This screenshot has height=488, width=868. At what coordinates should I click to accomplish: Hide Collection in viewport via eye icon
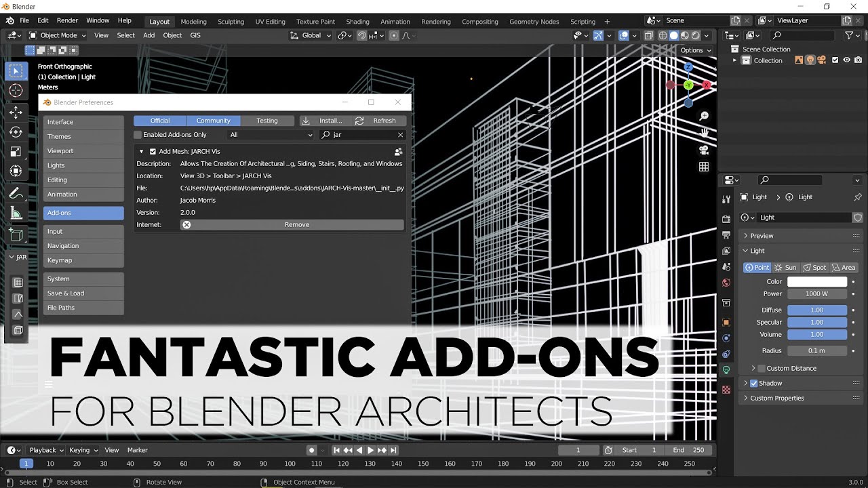click(847, 60)
